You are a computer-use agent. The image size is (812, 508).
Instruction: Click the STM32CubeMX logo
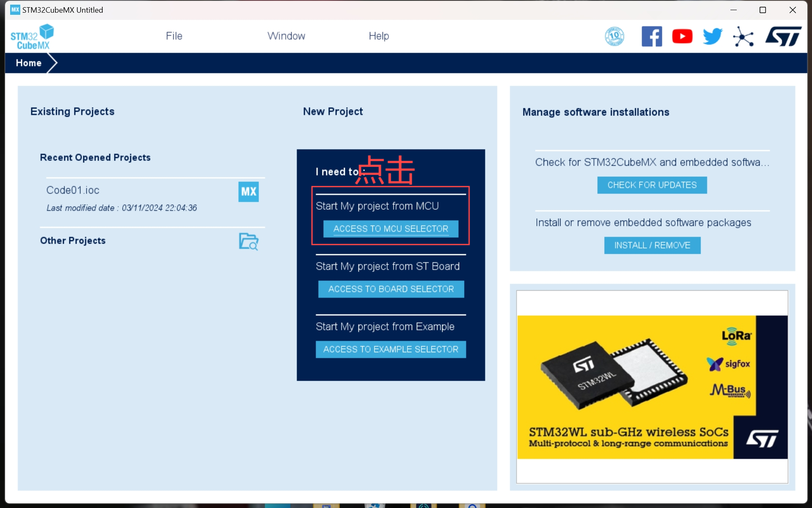point(32,37)
